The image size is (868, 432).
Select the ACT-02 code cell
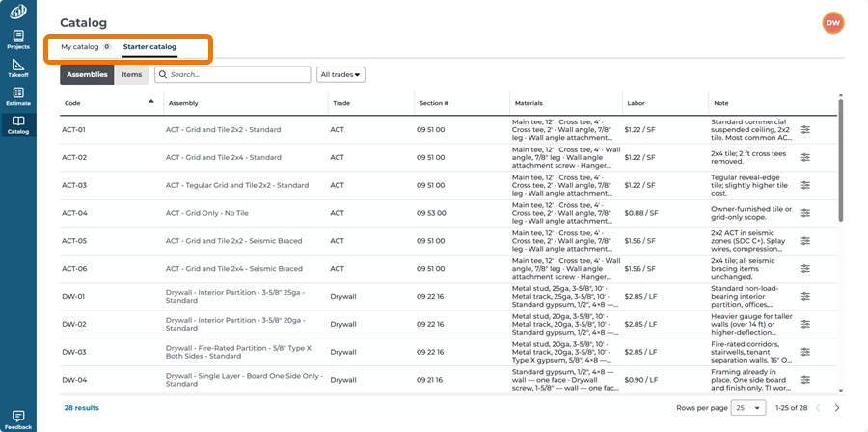[74, 157]
